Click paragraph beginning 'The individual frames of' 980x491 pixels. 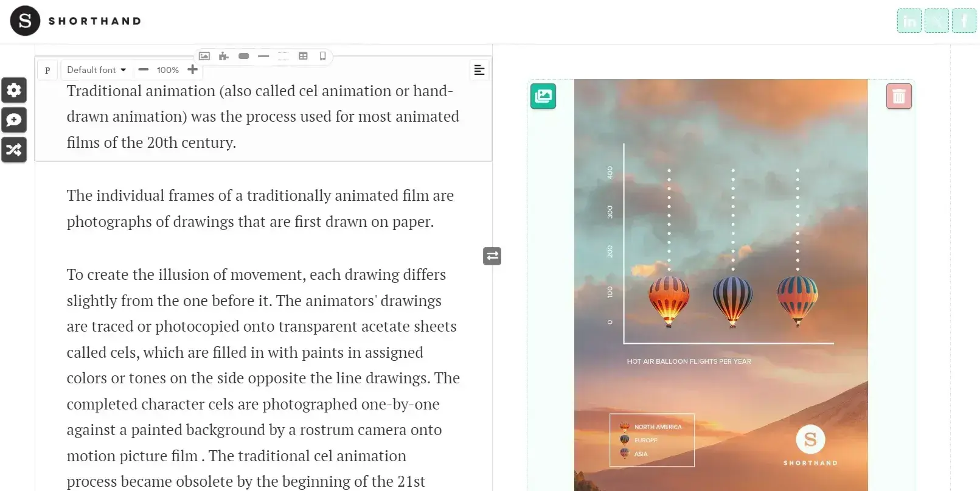[260, 208]
